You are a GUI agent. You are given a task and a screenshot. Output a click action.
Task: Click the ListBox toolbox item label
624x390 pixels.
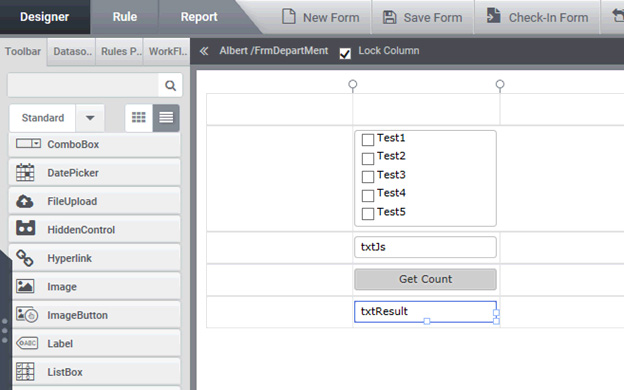[x=65, y=372]
